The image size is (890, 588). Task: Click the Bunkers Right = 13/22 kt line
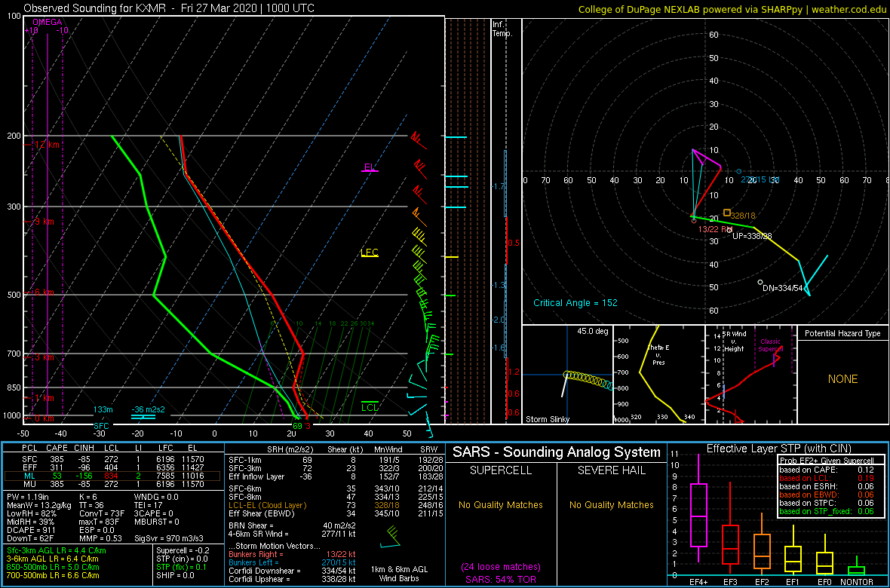pyautogui.click(x=294, y=553)
